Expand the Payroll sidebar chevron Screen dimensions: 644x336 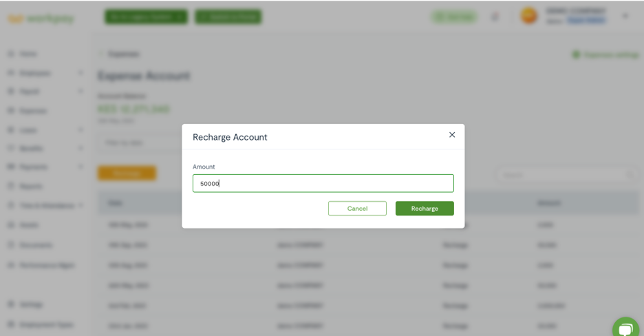tap(80, 91)
